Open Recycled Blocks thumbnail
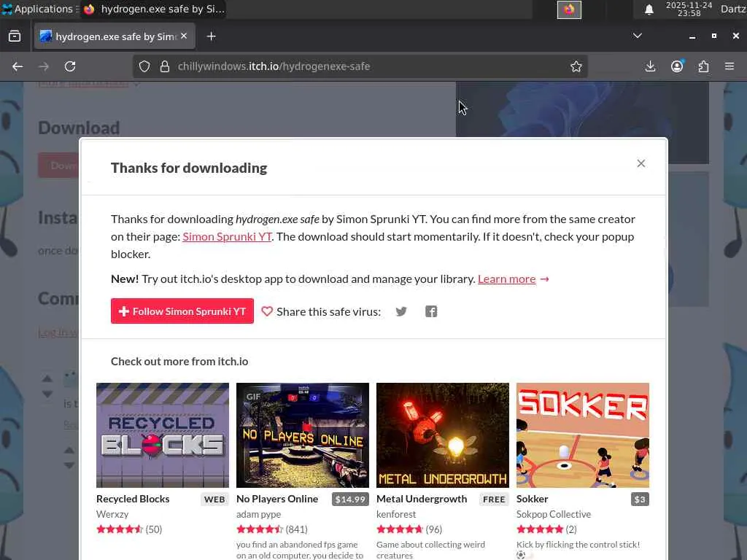Screen dimensions: 747x560 (x=163, y=435)
